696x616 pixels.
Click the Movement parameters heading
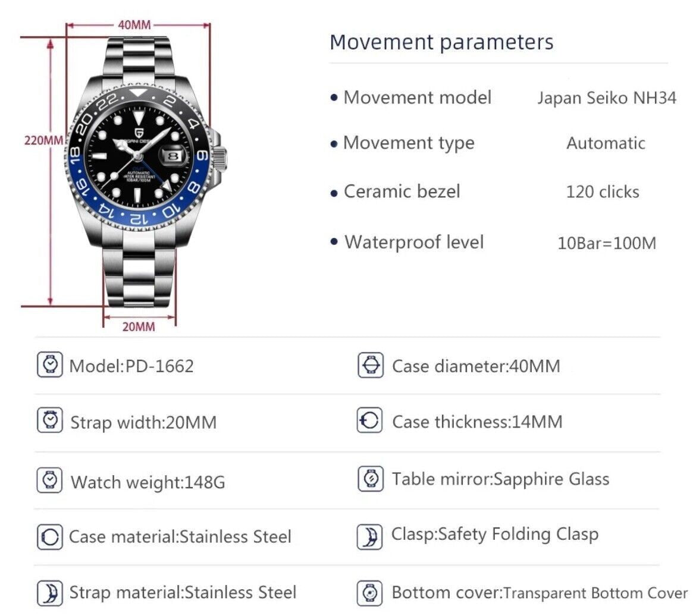441,42
